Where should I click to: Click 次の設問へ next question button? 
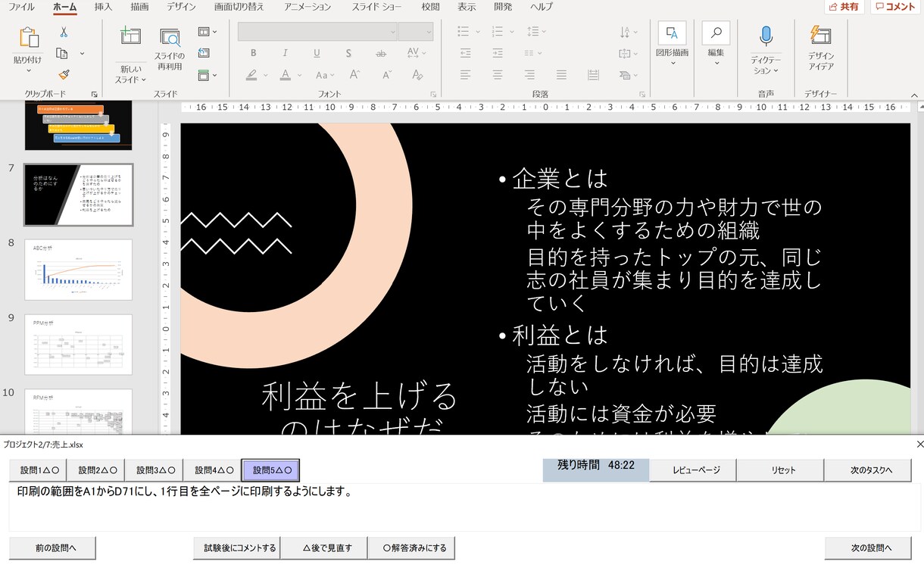(869, 548)
